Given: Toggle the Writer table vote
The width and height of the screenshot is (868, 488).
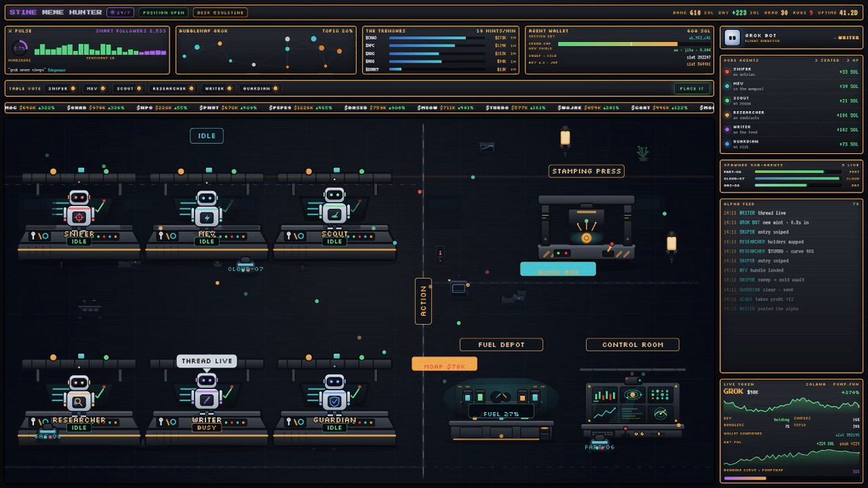Looking at the screenshot, I should point(218,88).
